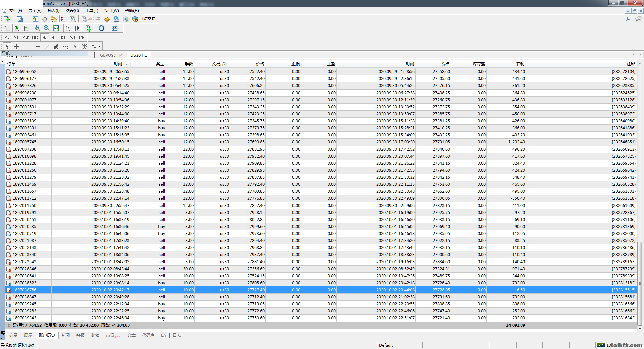
Task: Select the text label T tool
Action: 84,46
